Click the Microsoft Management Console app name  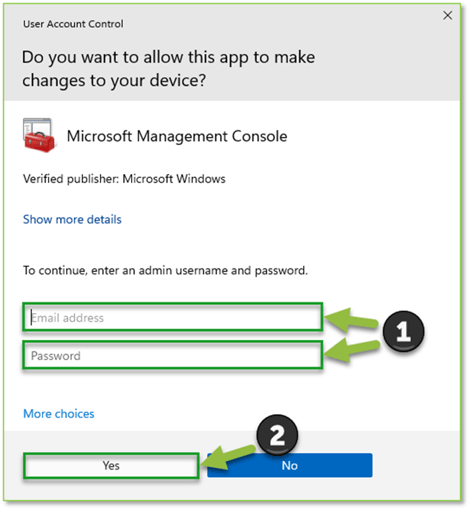click(177, 136)
